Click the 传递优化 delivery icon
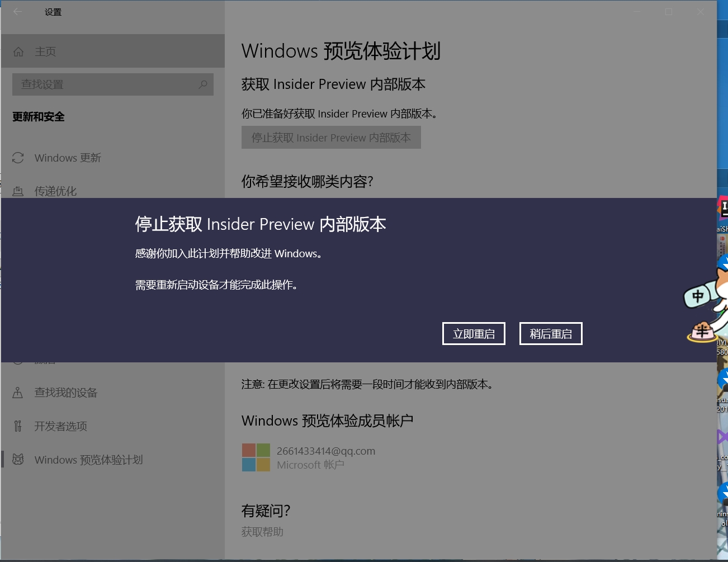 18,191
